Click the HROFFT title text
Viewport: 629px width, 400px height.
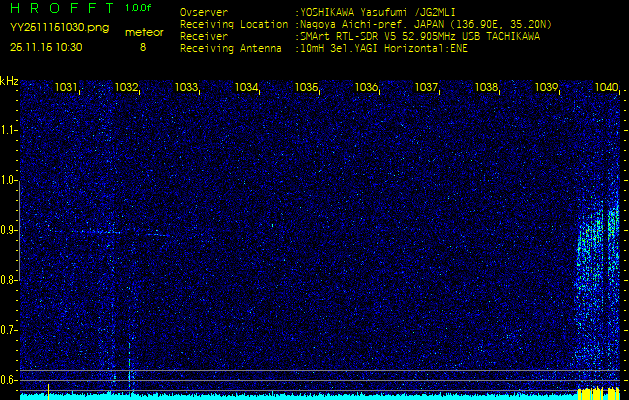tap(62, 8)
